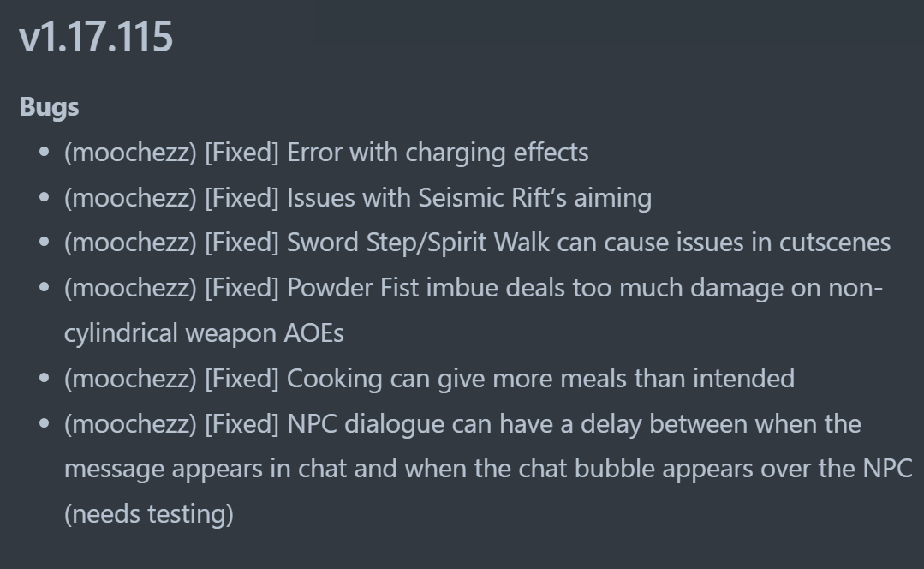This screenshot has width=924, height=569.
Task: Click the Bugs section heading
Action: (x=49, y=107)
